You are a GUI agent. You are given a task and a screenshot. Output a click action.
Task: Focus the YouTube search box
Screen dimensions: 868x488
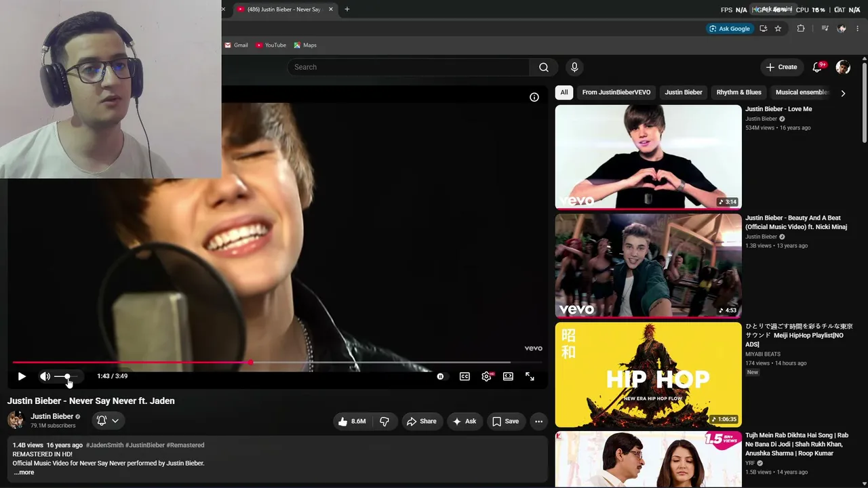(x=408, y=67)
